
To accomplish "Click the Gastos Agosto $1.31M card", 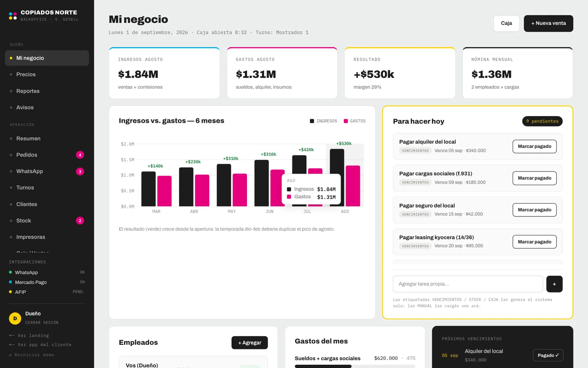I will [x=282, y=73].
